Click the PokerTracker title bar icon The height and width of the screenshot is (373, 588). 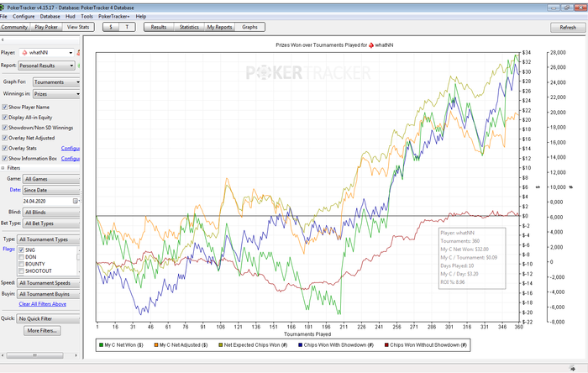coord(3,8)
